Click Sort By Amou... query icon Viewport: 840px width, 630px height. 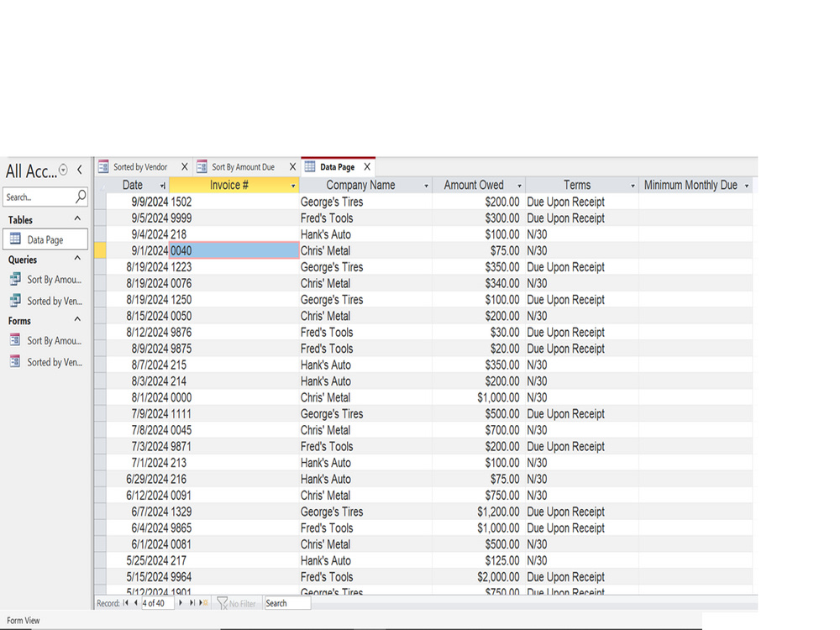[x=15, y=279]
